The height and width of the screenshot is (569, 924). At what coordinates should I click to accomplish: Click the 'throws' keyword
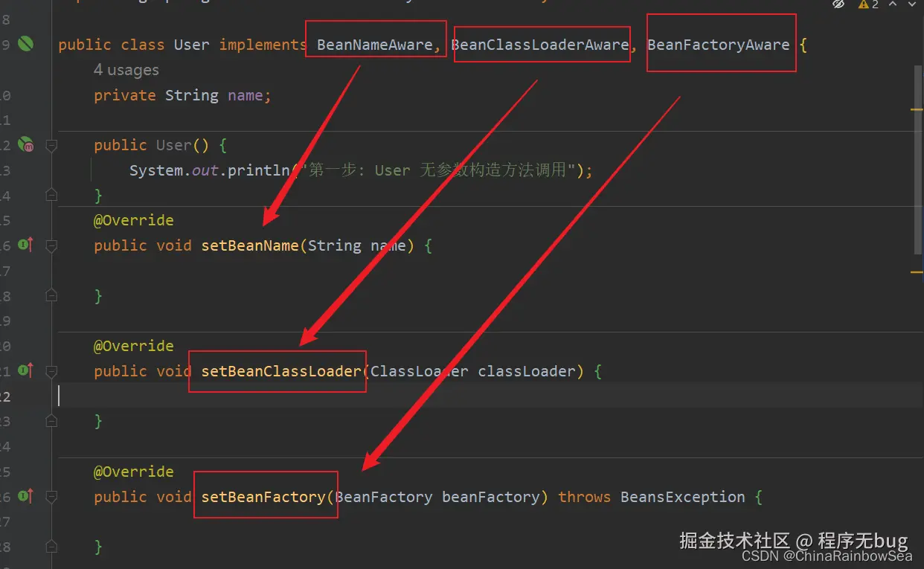(585, 497)
